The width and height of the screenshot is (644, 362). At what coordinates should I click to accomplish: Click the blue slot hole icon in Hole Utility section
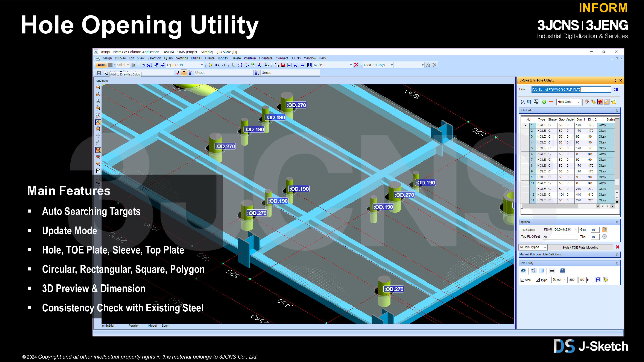click(523, 271)
